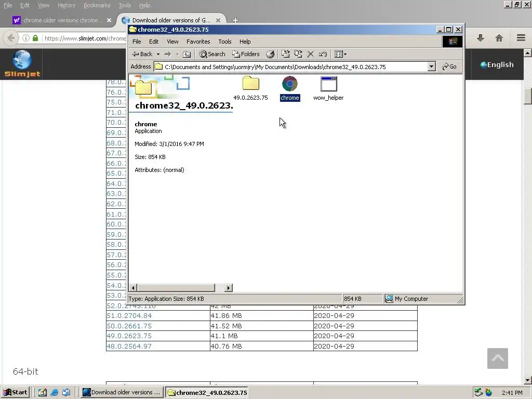Click the Firefox URL address field

(x=85, y=38)
